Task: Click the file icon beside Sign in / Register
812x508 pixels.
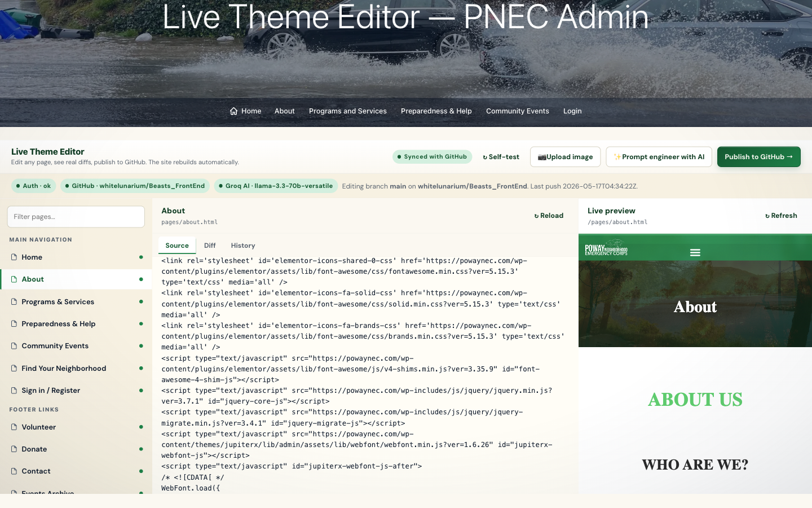Action: [14, 391]
